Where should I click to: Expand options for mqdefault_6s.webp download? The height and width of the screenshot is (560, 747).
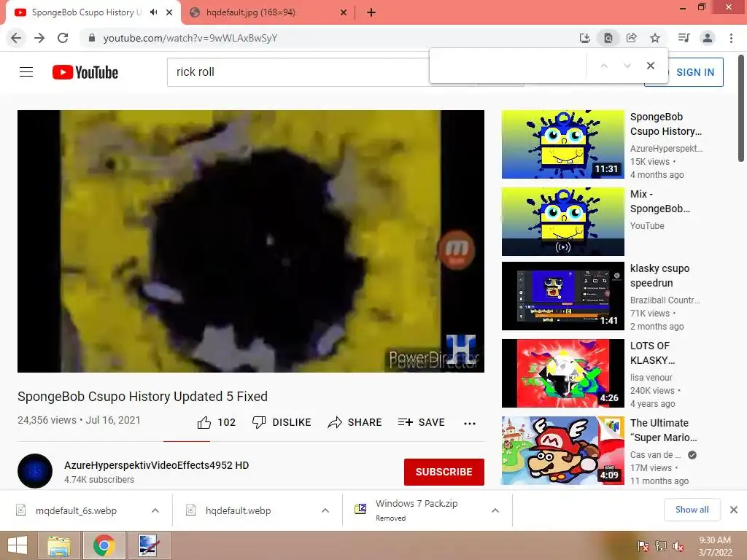tap(155, 510)
